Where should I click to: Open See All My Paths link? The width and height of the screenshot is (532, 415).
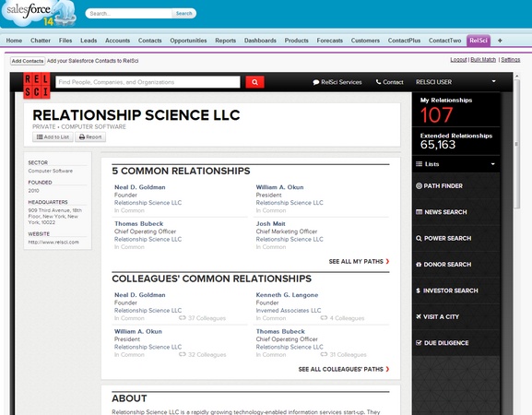(x=356, y=261)
